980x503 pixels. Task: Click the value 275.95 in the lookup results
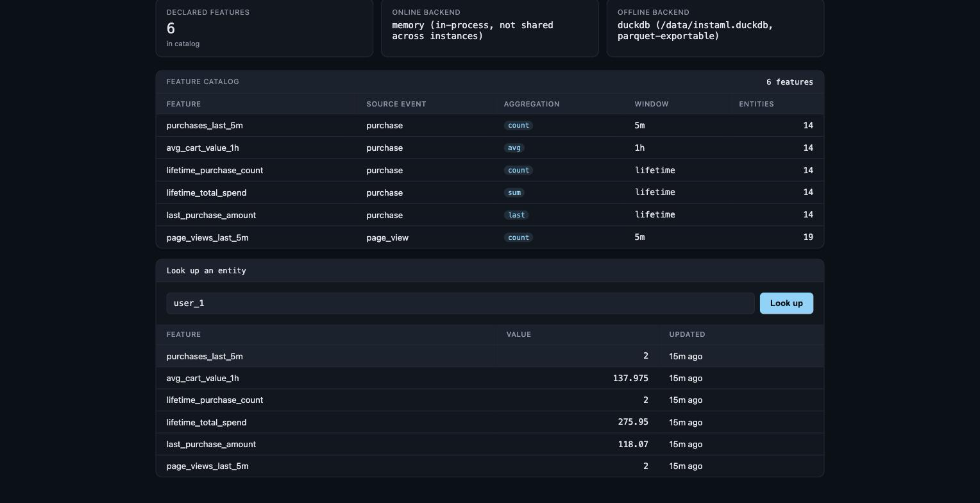point(633,422)
